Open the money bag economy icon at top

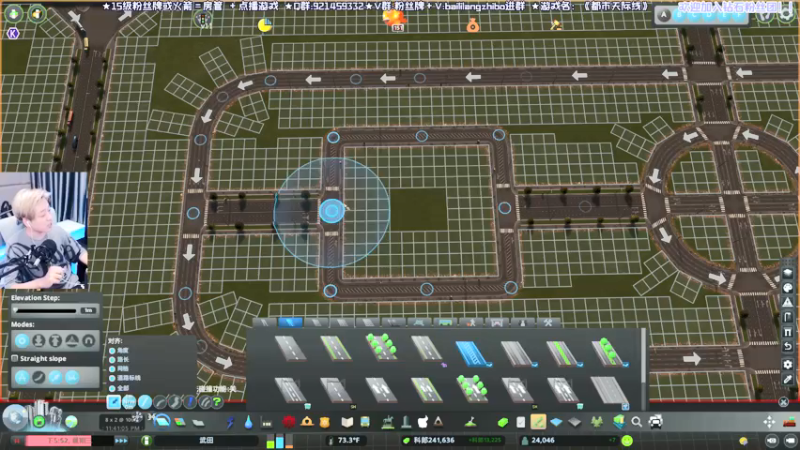[x=473, y=24]
